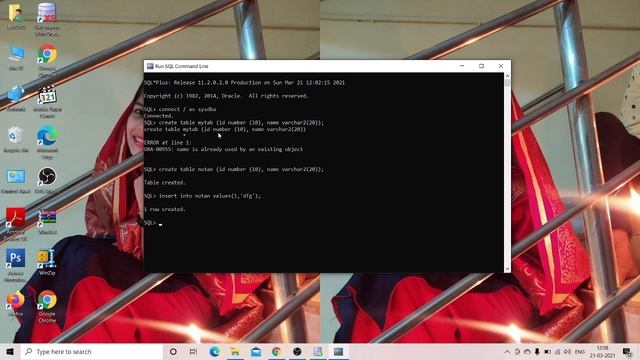Open Task View on the taskbar
The width and height of the screenshot is (640, 360).
pyautogui.click(x=193, y=351)
